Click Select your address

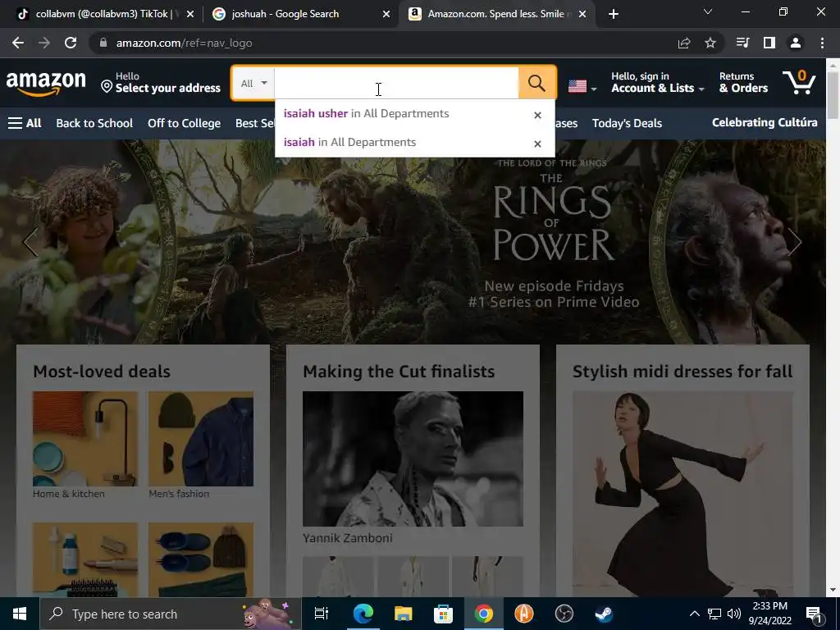pos(161,83)
